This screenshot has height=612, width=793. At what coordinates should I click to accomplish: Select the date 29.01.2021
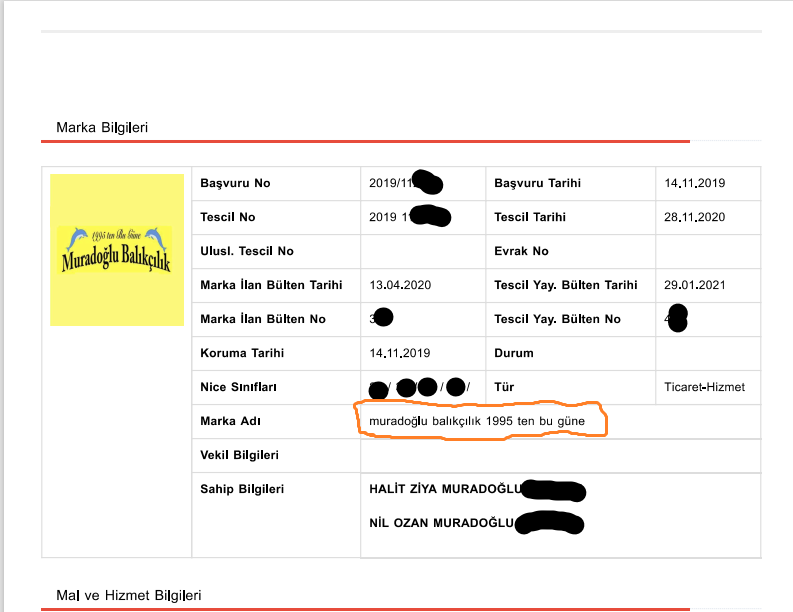click(694, 285)
